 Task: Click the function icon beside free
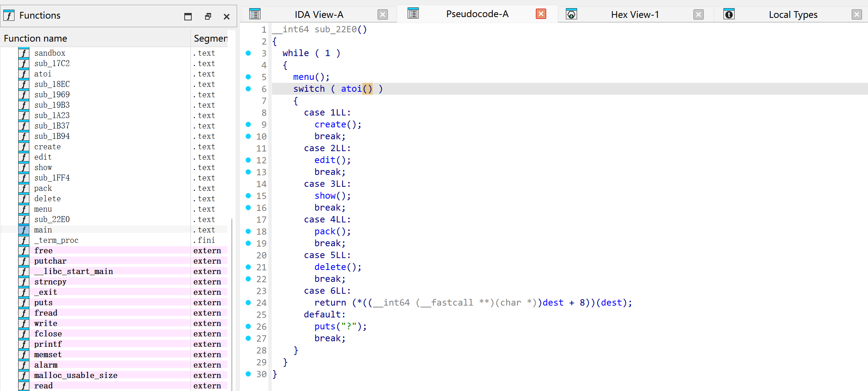[24, 251]
